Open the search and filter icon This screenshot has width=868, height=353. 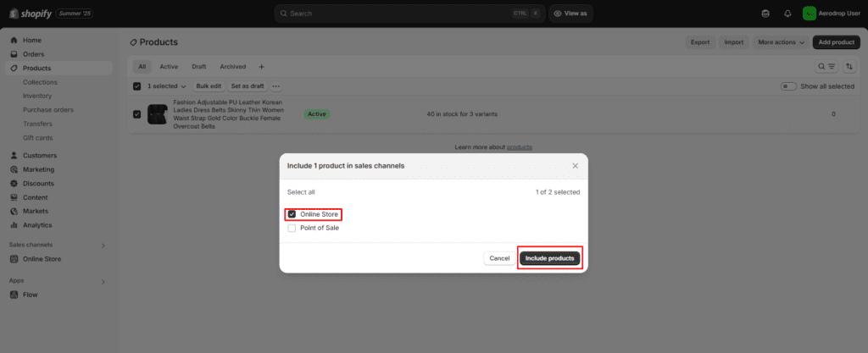[825, 66]
